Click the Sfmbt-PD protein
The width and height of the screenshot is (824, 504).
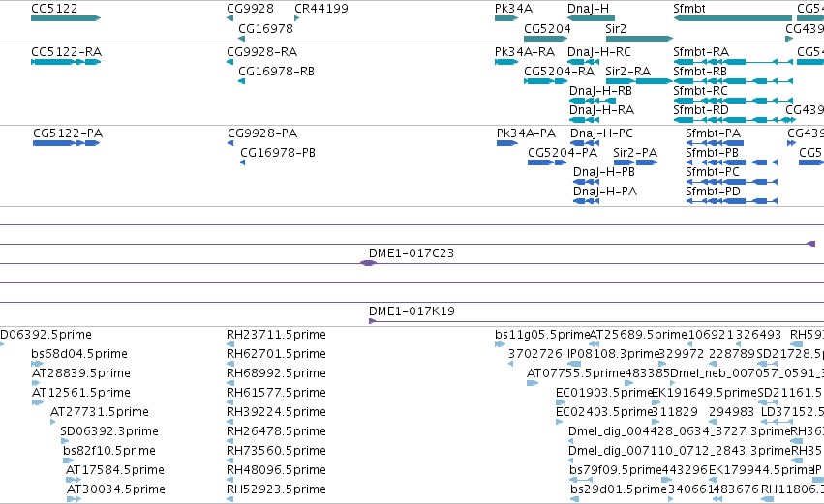(x=731, y=201)
